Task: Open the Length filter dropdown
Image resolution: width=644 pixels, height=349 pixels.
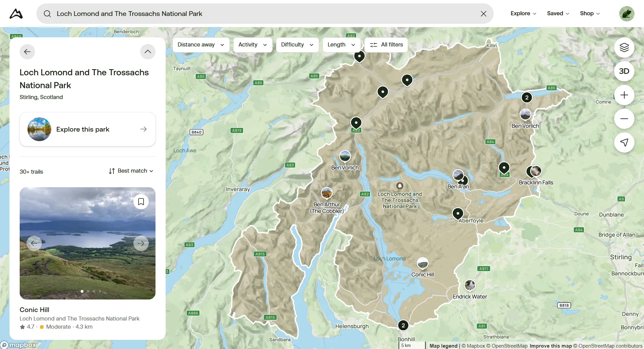Action: 341,44
